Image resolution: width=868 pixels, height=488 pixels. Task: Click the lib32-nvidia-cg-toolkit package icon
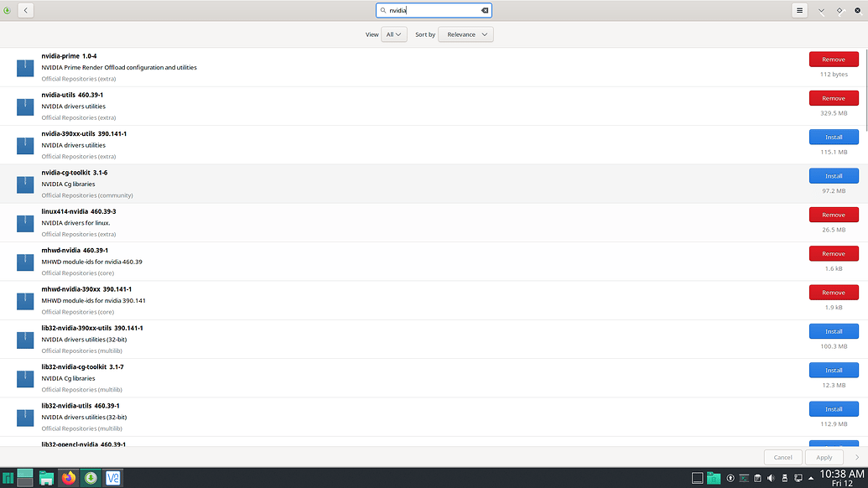pos(25,378)
